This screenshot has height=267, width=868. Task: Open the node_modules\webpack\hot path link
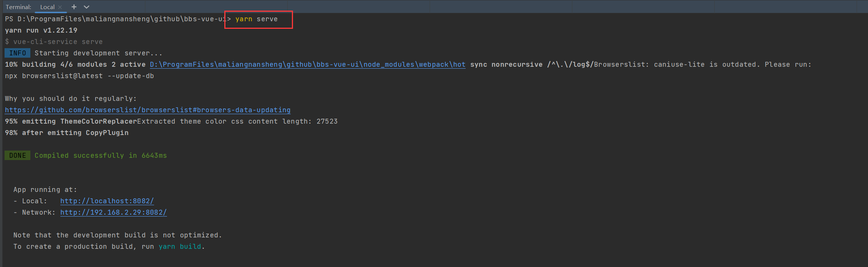[x=307, y=64]
